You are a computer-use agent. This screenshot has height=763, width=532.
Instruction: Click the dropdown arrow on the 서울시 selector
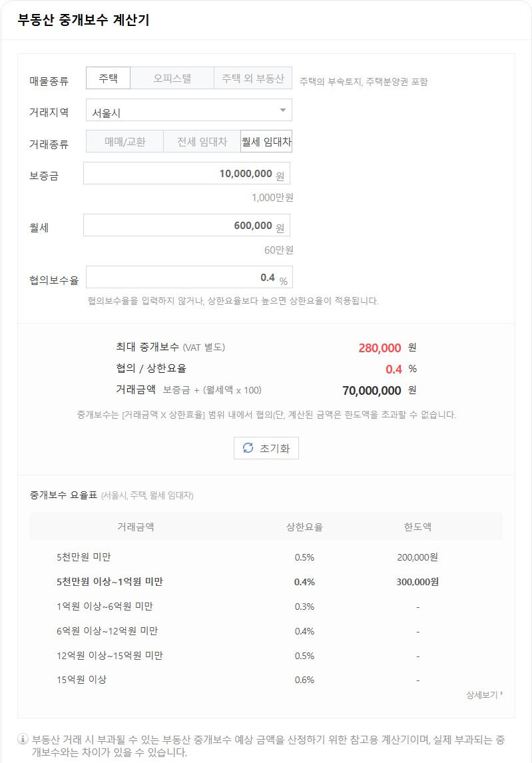tap(283, 109)
